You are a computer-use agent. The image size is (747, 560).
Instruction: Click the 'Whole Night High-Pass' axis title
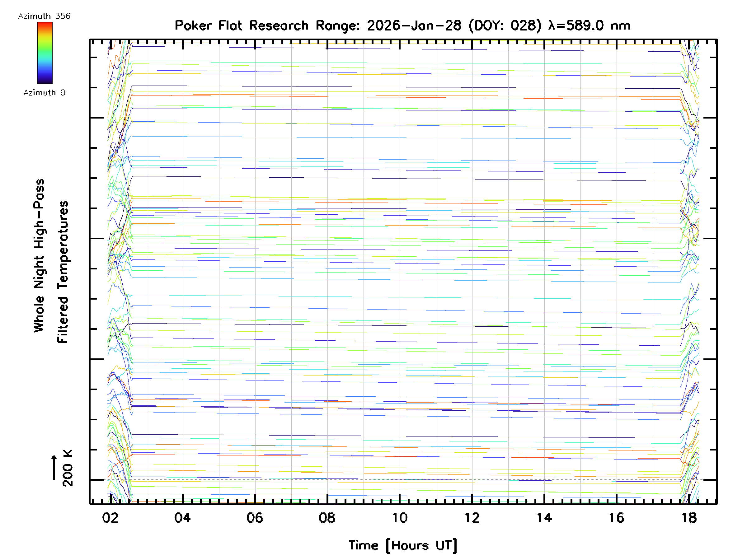coord(39,255)
